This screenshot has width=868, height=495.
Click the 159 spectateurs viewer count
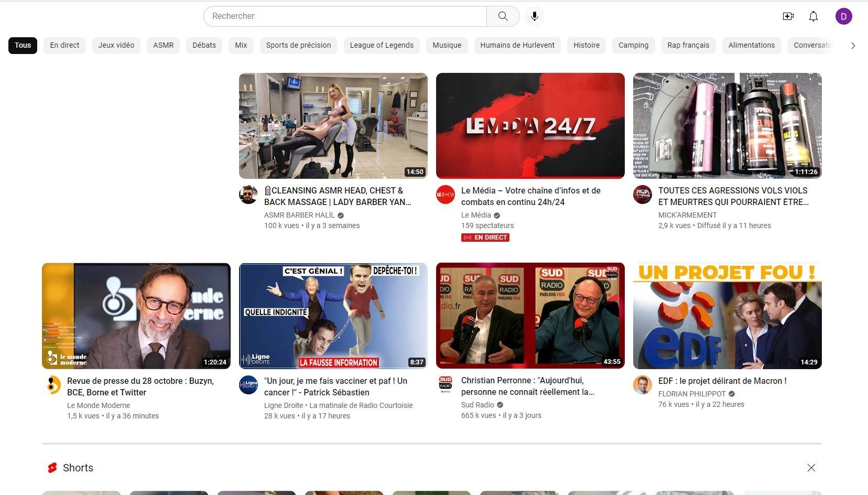coord(487,225)
